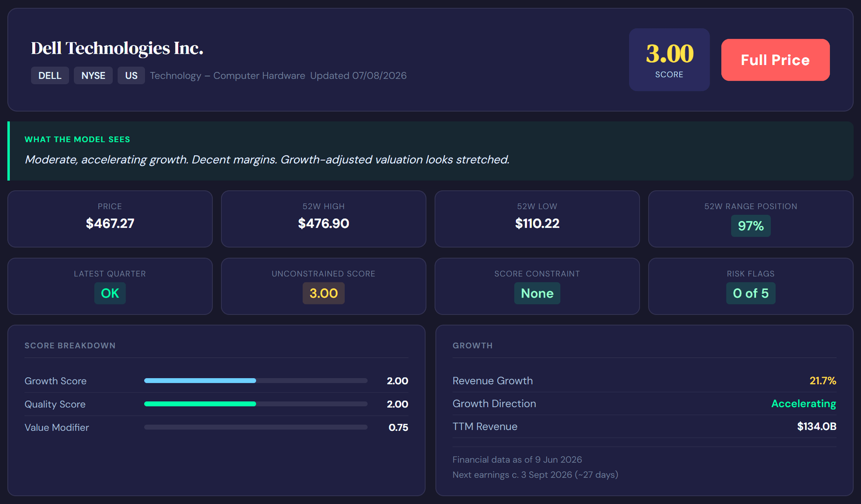The height and width of the screenshot is (504, 861).
Task: Click the NYSE exchange tag
Action: click(93, 76)
